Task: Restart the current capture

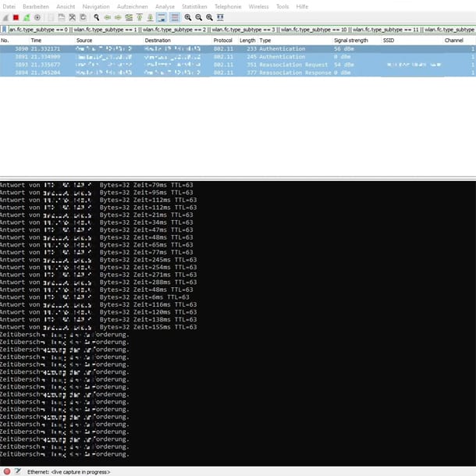Action: 26,17
